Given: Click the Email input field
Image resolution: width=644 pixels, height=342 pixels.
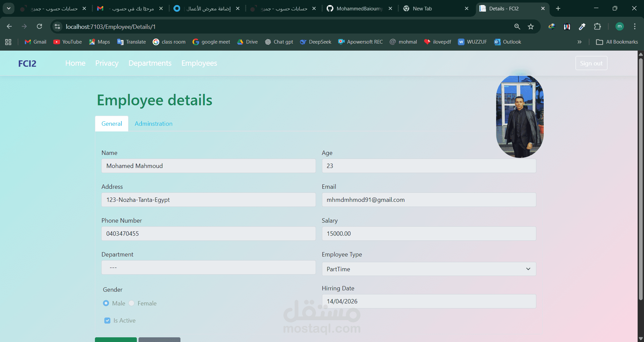Looking at the screenshot, I should click(429, 200).
